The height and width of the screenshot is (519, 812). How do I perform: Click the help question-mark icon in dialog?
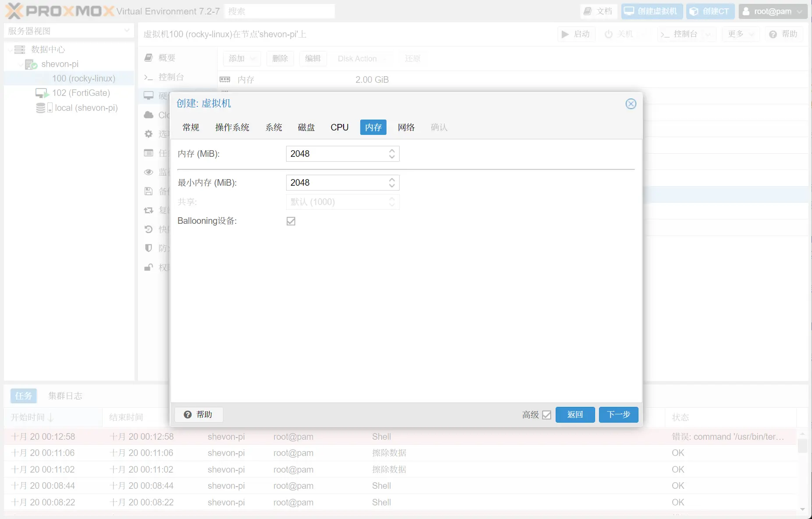click(x=188, y=414)
